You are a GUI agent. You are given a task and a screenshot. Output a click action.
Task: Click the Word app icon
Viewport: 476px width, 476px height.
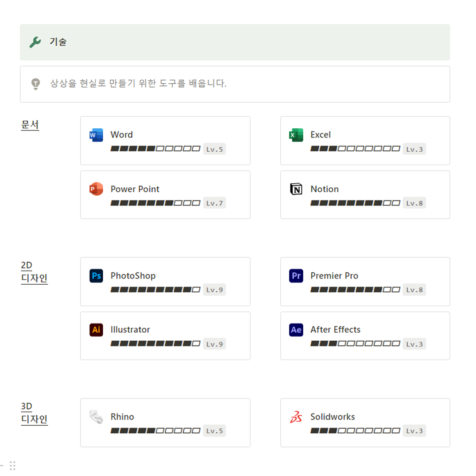coord(96,135)
